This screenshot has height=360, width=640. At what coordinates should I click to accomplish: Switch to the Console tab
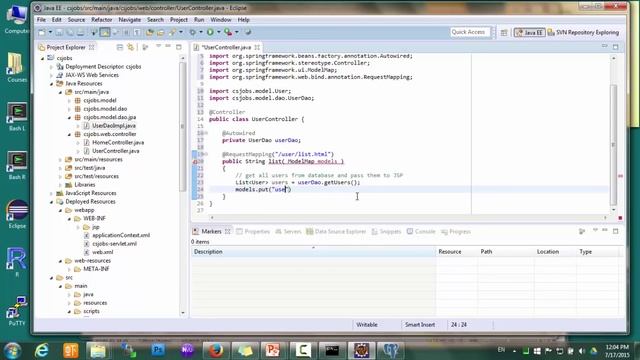point(421,231)
